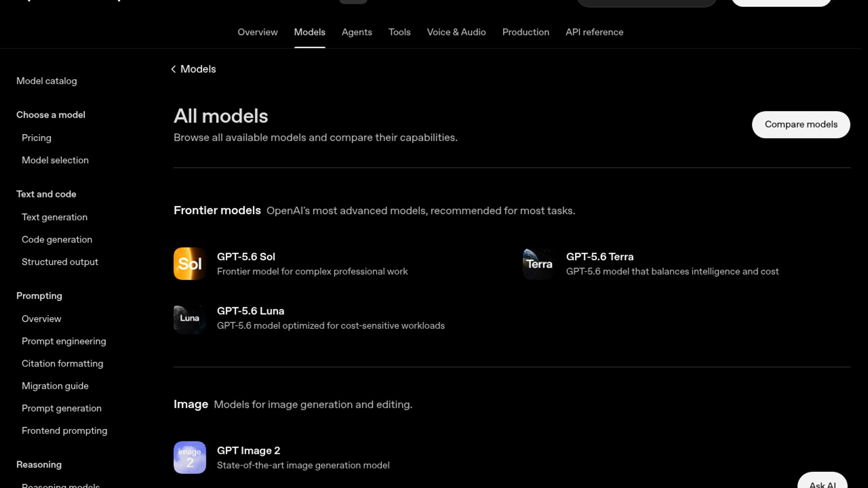
Task: Open the GPT-5.6 Luna model title
Action: (250, 311)
